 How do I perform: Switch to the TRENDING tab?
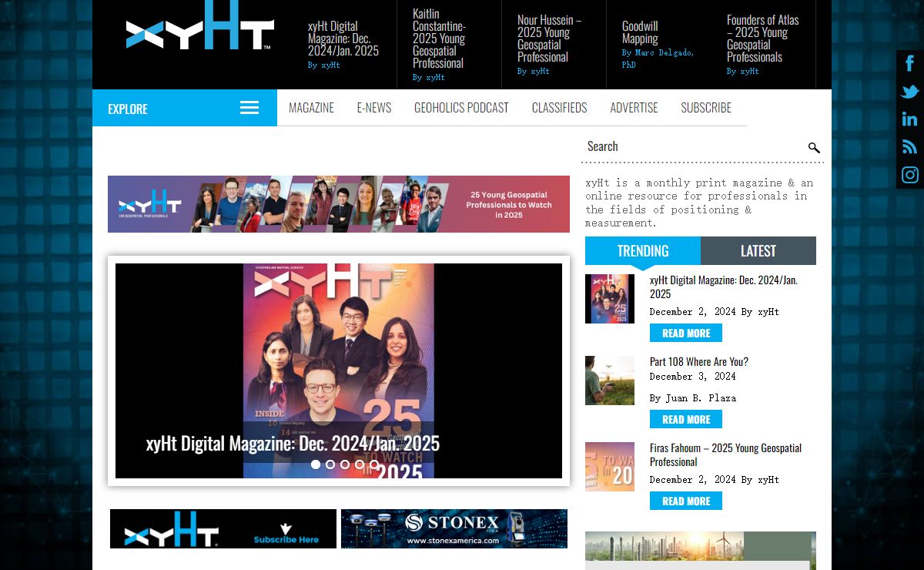click(643, 251)
